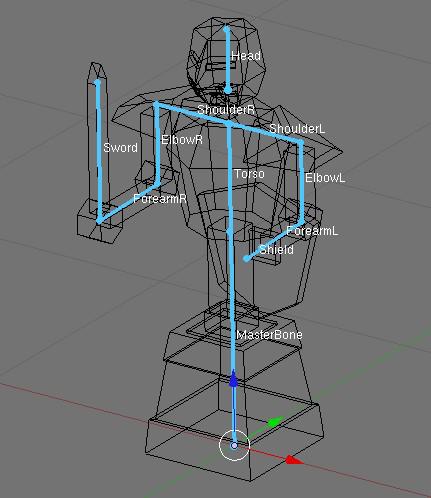
Task: Click the sword hilt joint at ForearmR end
Action: 99,221
